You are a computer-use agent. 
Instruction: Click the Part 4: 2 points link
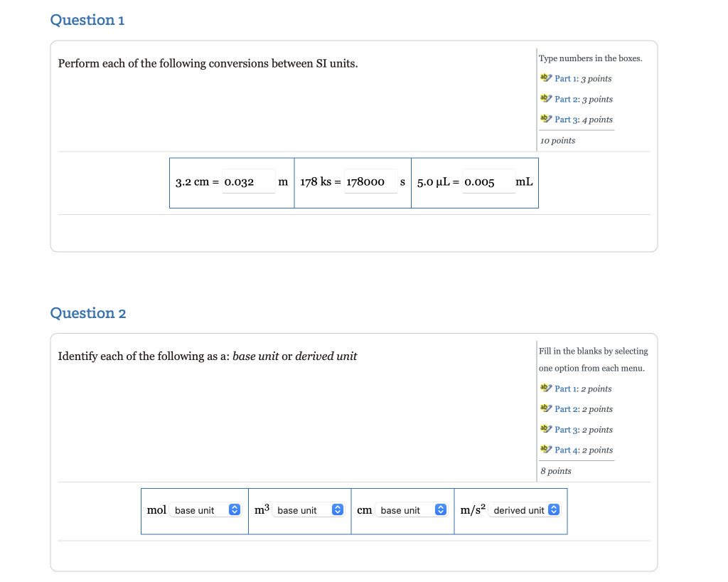tap(583, 450)
